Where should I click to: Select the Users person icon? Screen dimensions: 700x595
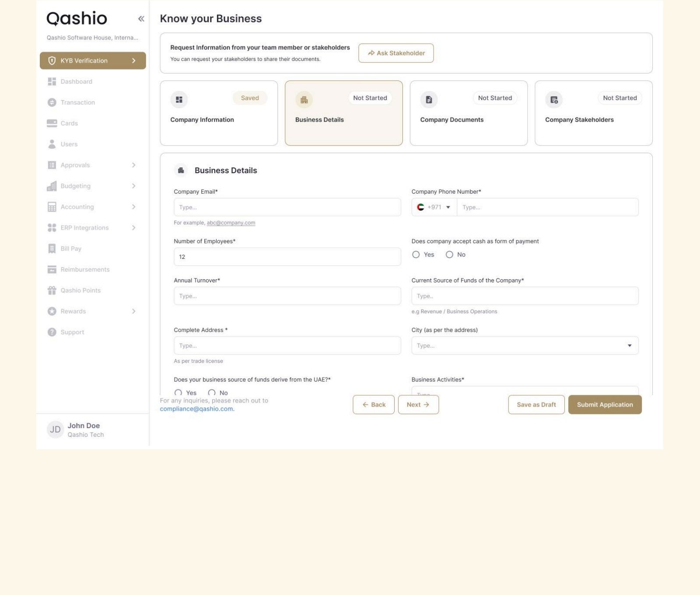[x=52, y=144]
